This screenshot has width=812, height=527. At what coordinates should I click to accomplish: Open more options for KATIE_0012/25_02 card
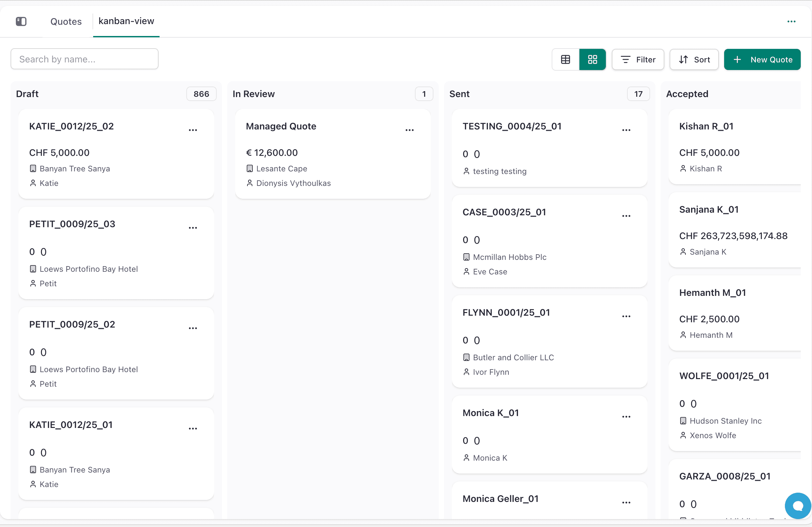point(193,130)
